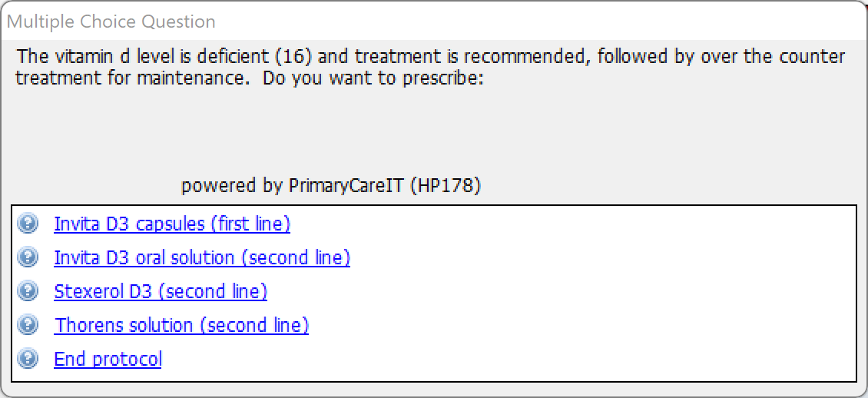Click the round icon beside End protocol
Screen dimensions: 868x398
coord(28,359)
